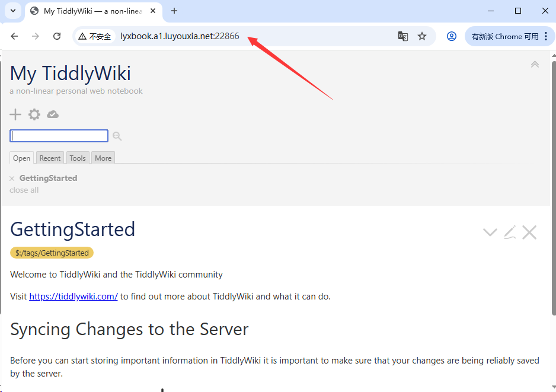This screenshot has width=556, height=392.
Task: Hide the sidebar with double chevron icon
Action: click(535, 64)
